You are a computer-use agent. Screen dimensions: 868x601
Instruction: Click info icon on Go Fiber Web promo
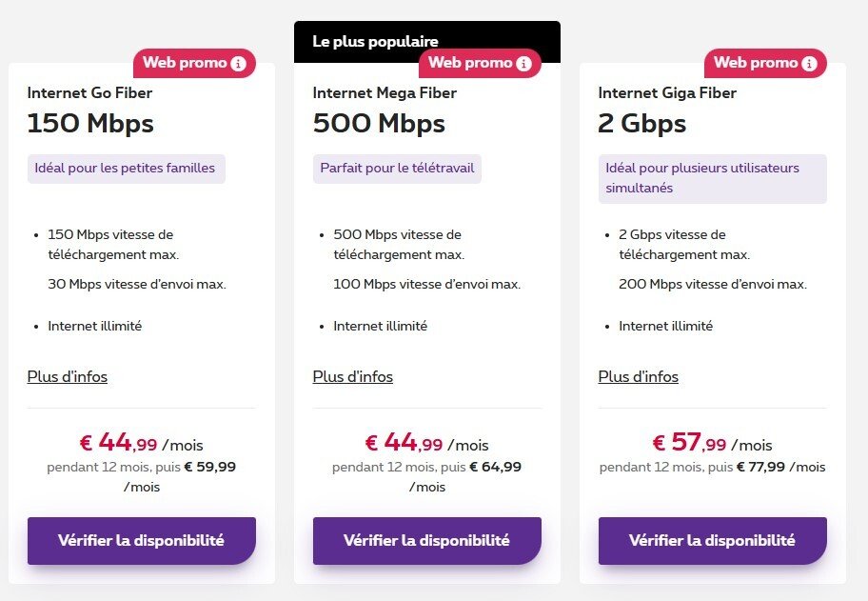point(238,64)
